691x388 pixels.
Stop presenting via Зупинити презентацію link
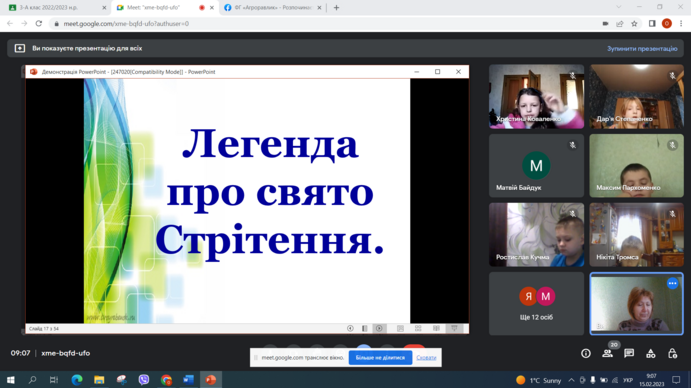coord(642,48)
